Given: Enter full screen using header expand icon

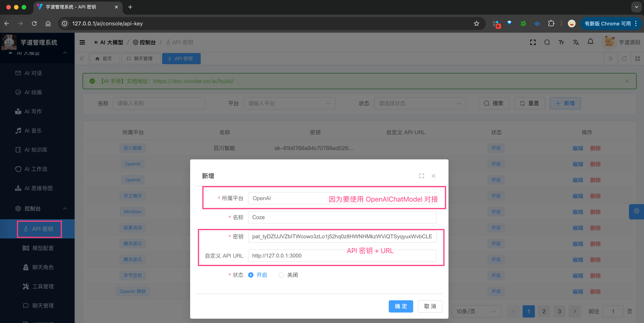Looking at the screenshot, I should (x=533, y=42).
